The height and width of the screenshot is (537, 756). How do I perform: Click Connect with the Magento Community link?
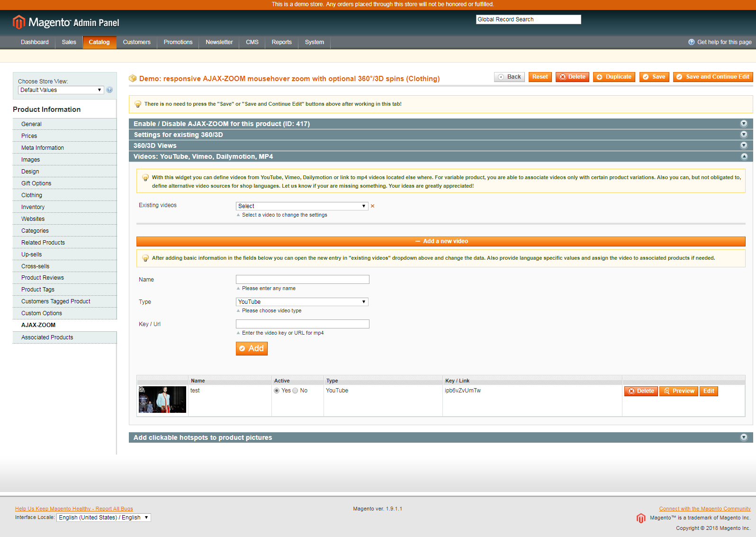pyautogui.click(x=705, y=509)
